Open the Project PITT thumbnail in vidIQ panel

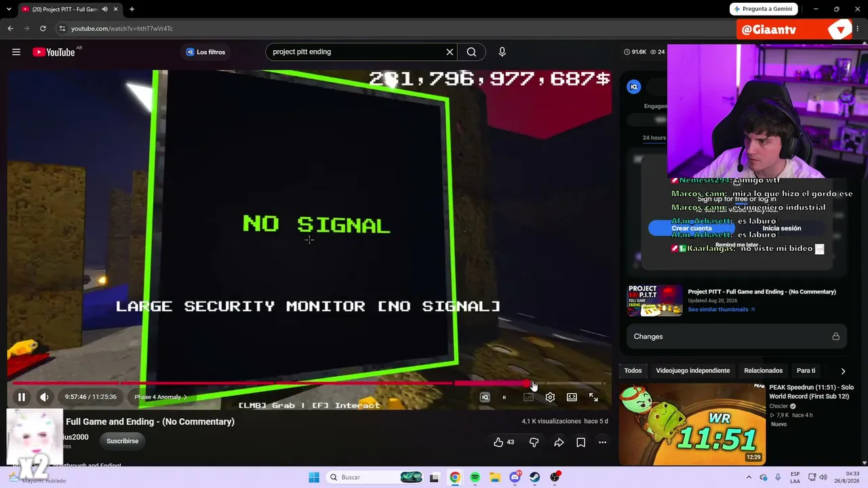(x=654, y=300)
